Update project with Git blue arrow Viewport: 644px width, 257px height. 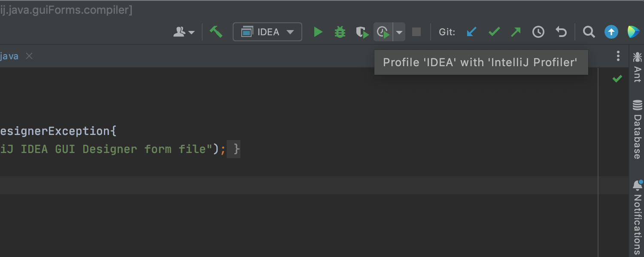click(471, 32)
